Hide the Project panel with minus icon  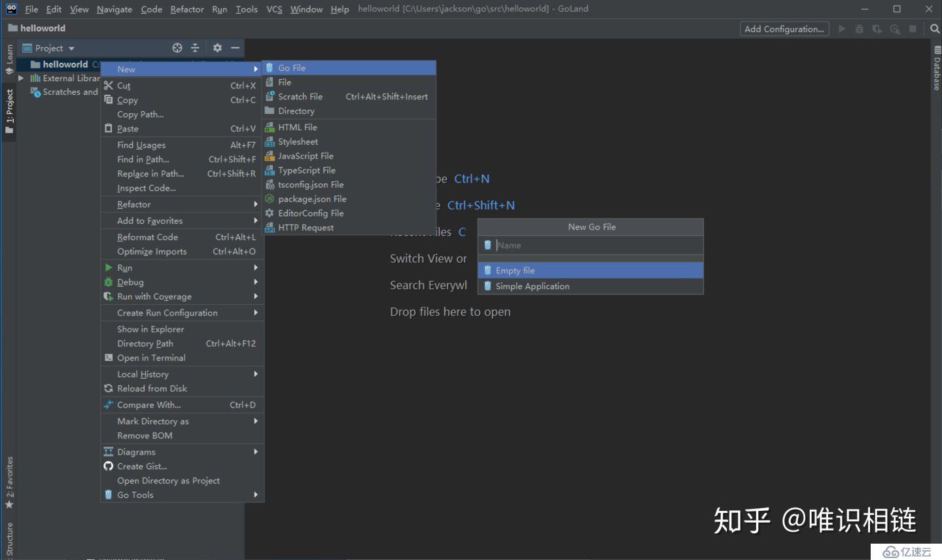235,48
